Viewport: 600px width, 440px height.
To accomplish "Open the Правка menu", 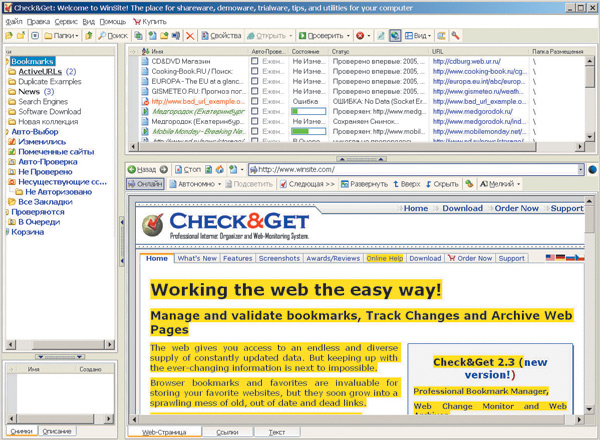I will point(38,22).
